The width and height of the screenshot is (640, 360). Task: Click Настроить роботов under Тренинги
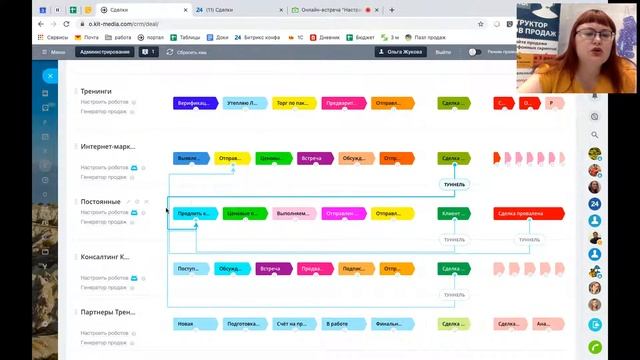(x=104, y=102)
